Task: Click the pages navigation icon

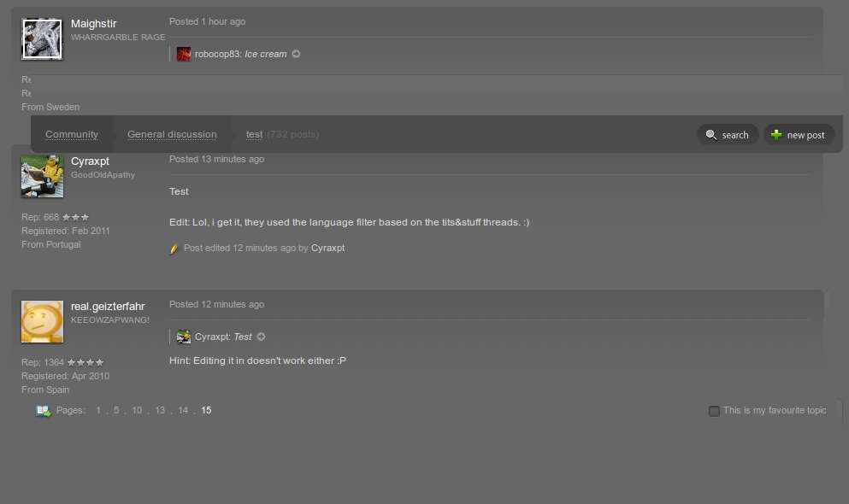Action: click(44, 411)
